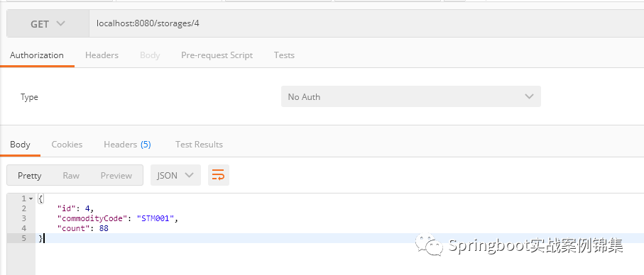
Task: View the response Headers (5) tab
Action: pyautogui.click(x=127, y=145)
